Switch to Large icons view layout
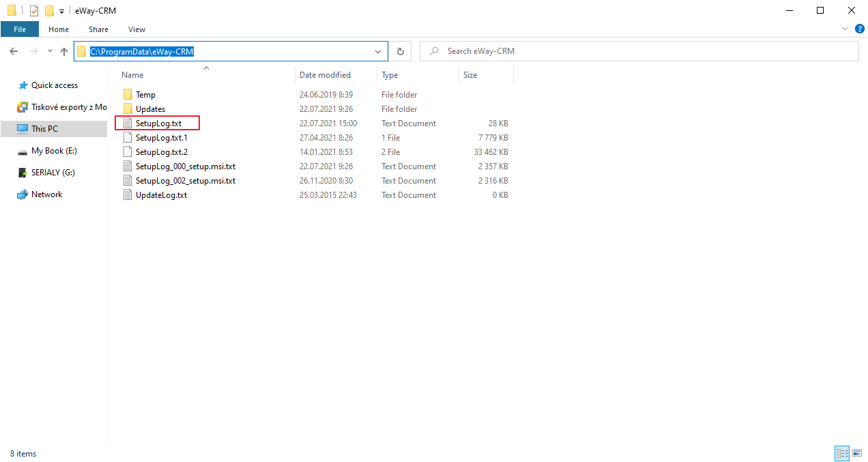This screenshot has height=462, width=868. point(856,453)
